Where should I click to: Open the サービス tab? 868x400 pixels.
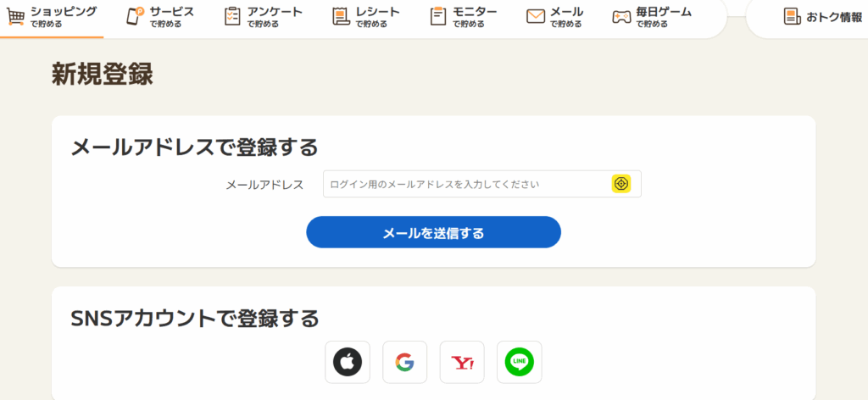159,17
